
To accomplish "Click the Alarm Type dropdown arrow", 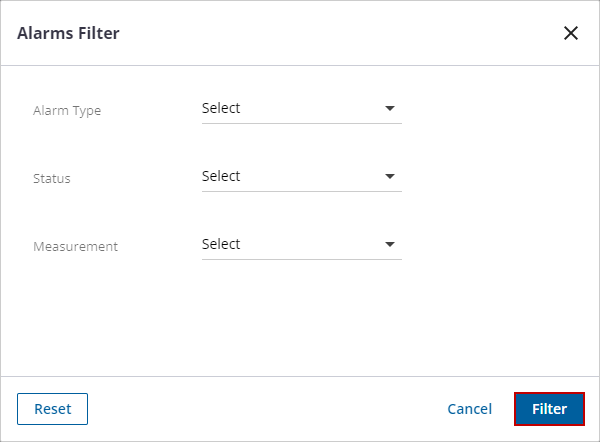I will click(x=390, y=108).
